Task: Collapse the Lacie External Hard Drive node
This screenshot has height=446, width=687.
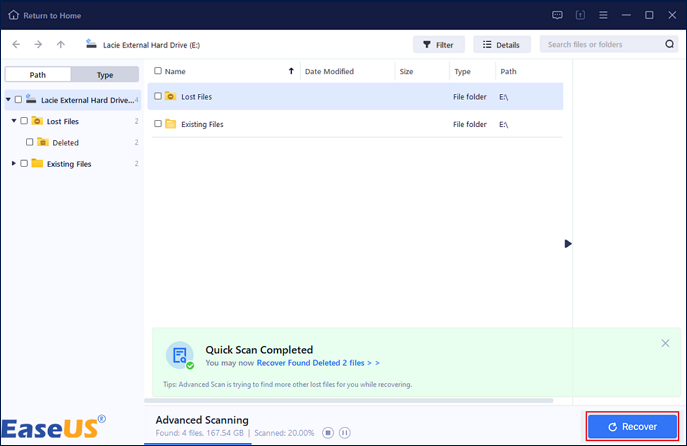Action: (8, 99)
